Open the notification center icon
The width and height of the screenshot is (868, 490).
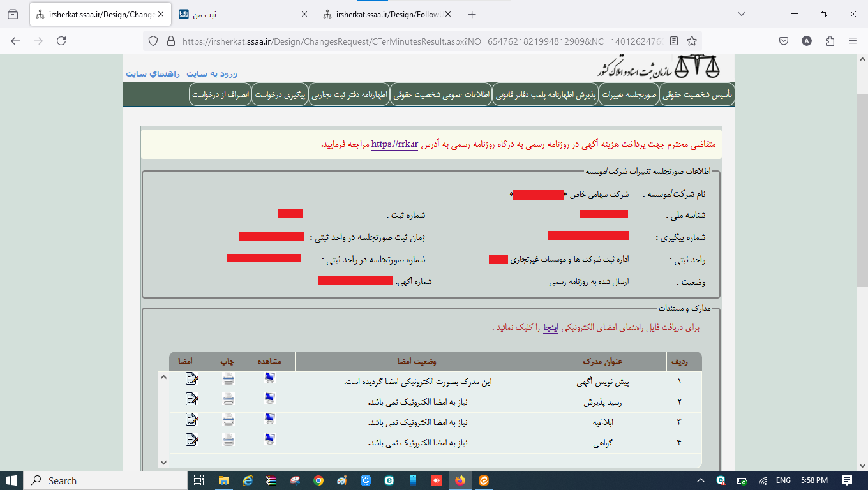click(x=847, y=480)
